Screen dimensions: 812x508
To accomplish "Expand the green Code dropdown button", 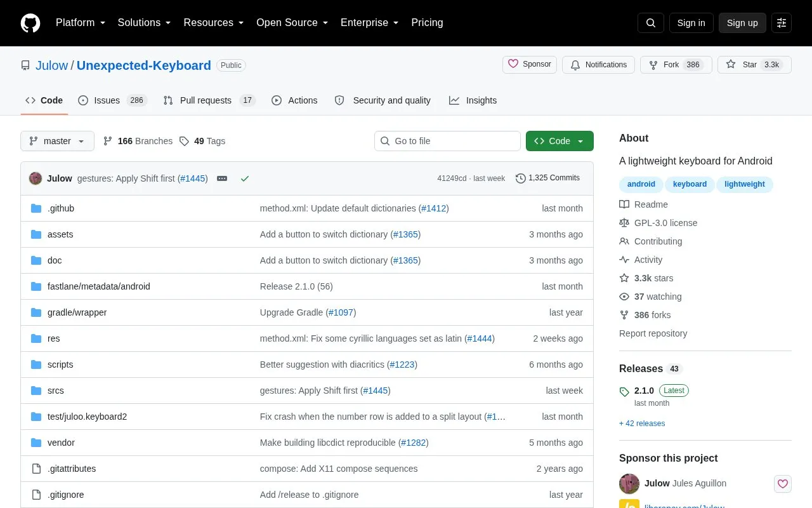I will (560, 141).
